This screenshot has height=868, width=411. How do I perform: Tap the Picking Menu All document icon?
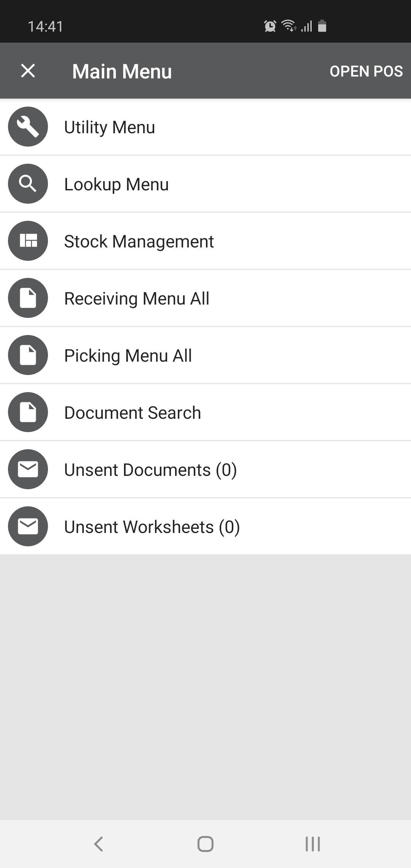[x=28, y=355]
